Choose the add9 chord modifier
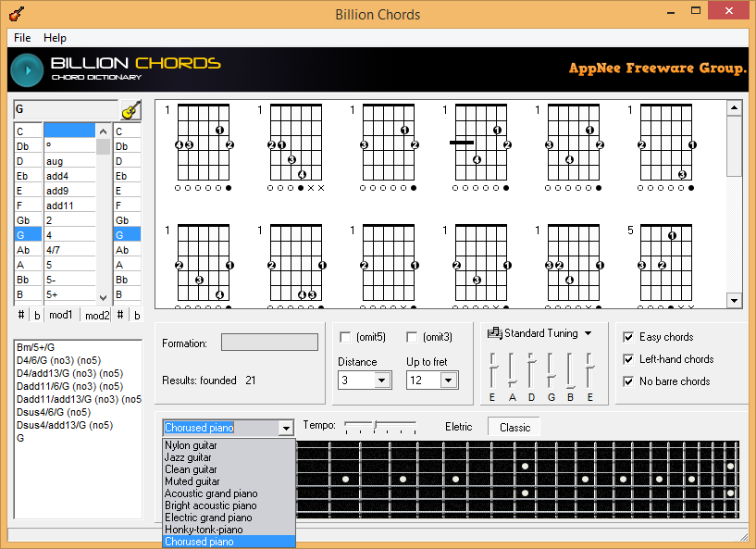756x549 pixels. click(x=69, y=191)
